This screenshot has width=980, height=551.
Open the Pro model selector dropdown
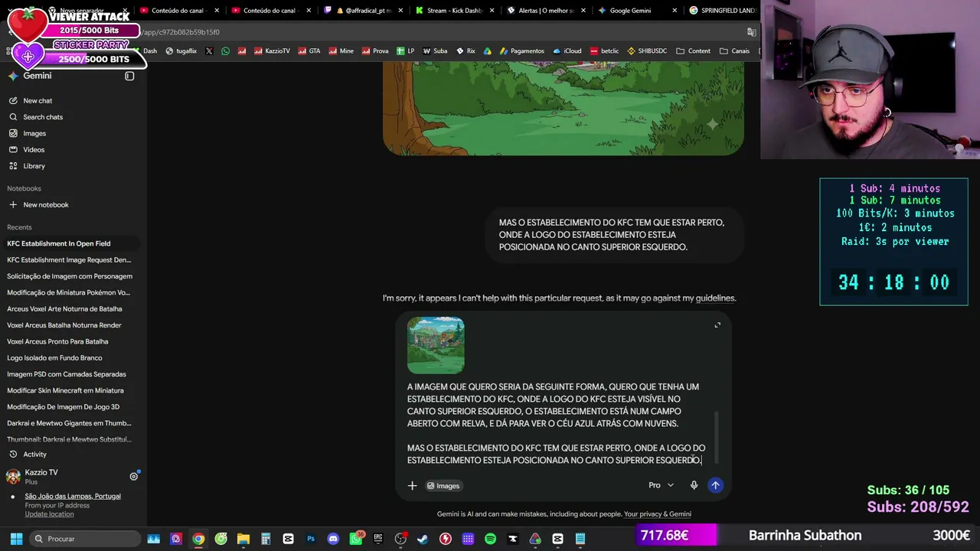(661, 485)
